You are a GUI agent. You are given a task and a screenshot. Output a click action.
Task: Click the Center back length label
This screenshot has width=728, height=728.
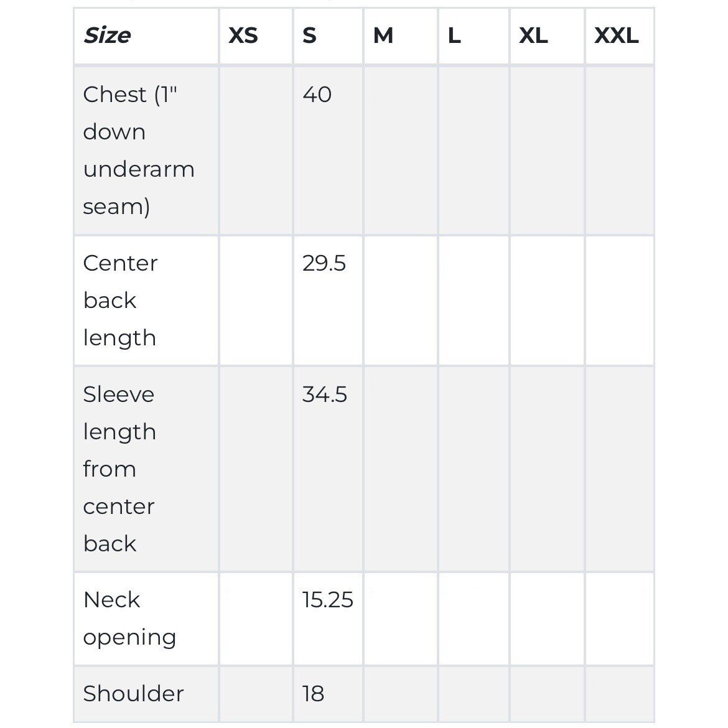(120, 300)
